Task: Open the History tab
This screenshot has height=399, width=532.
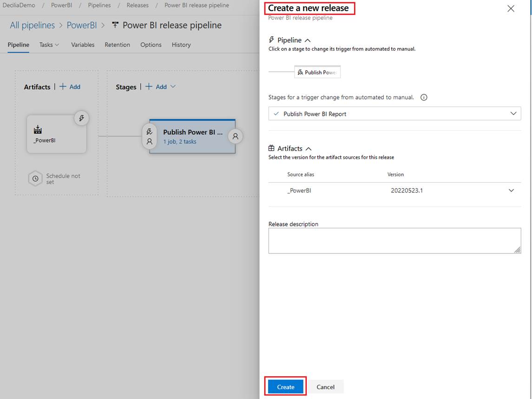Action: [x=181, y=45]
